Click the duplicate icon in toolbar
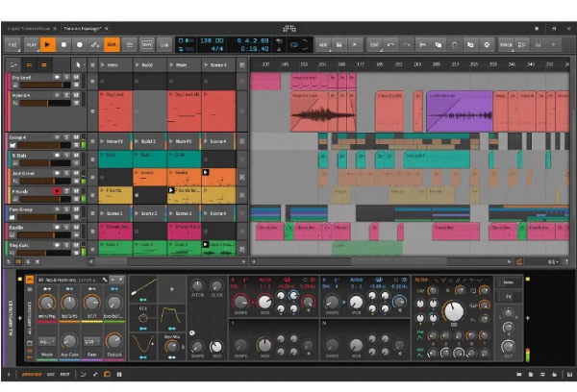Viewport: 577px width, 392px height. point(470,45)
